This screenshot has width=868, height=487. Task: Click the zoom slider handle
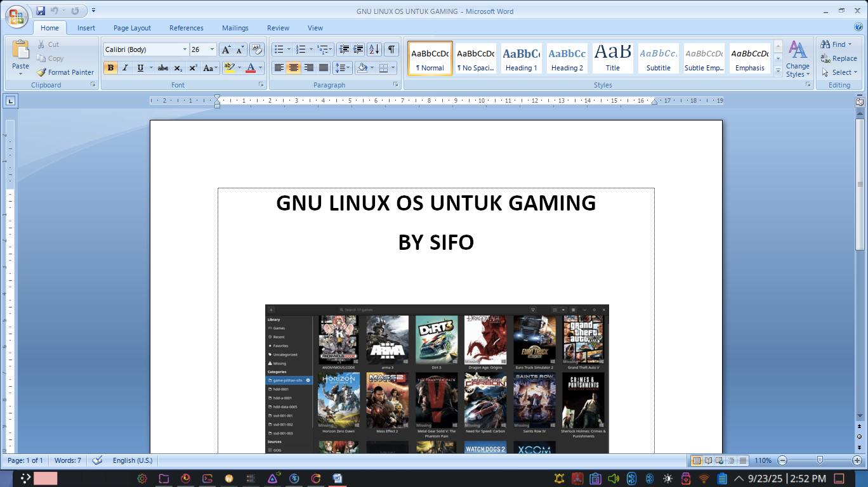pos(820,460)
